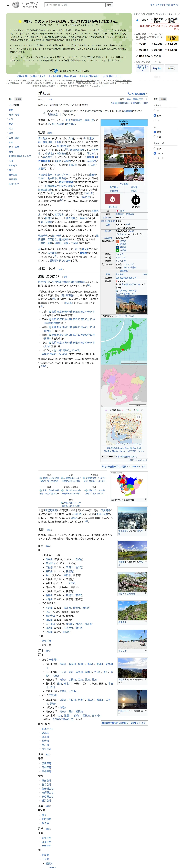Click the flag icon beside 岐阜県
Image resolution: width=186 pixels, height=868 pixels.
click(x=117, y=244)
